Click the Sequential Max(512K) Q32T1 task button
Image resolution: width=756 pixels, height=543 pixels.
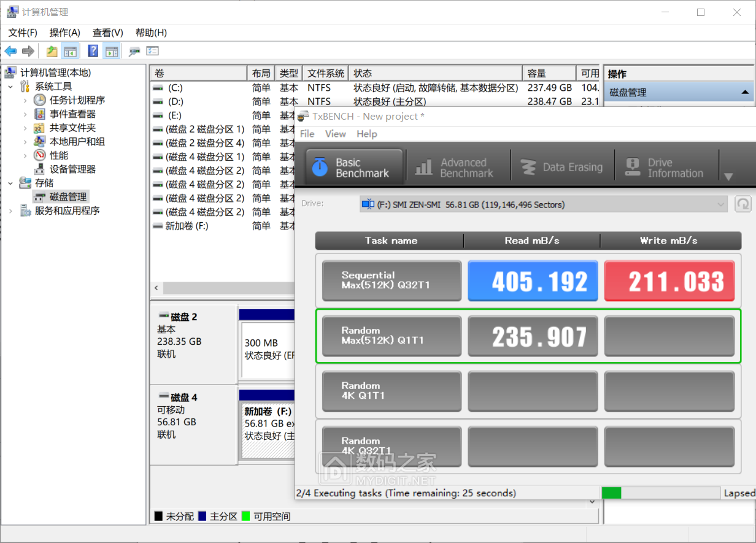point(391,281)
